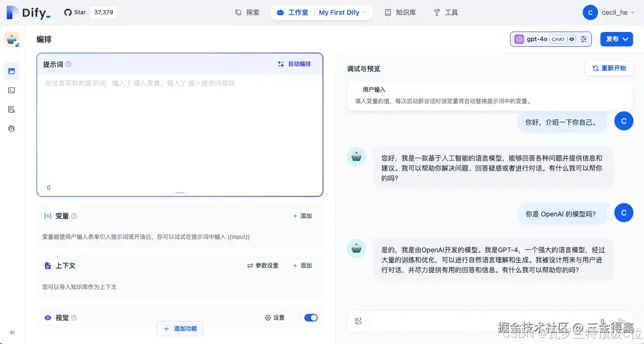Click the CHAT badge on model selector

[558, 39]
